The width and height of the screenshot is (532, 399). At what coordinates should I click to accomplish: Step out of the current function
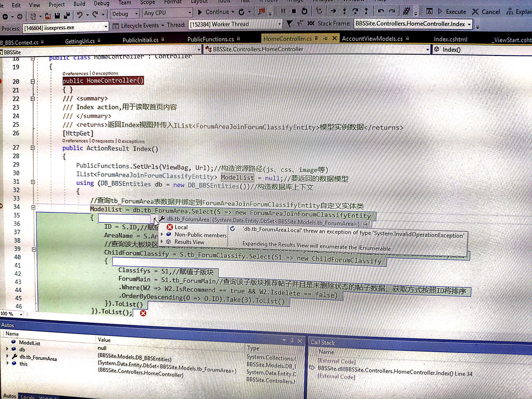(x=366, y=11)
